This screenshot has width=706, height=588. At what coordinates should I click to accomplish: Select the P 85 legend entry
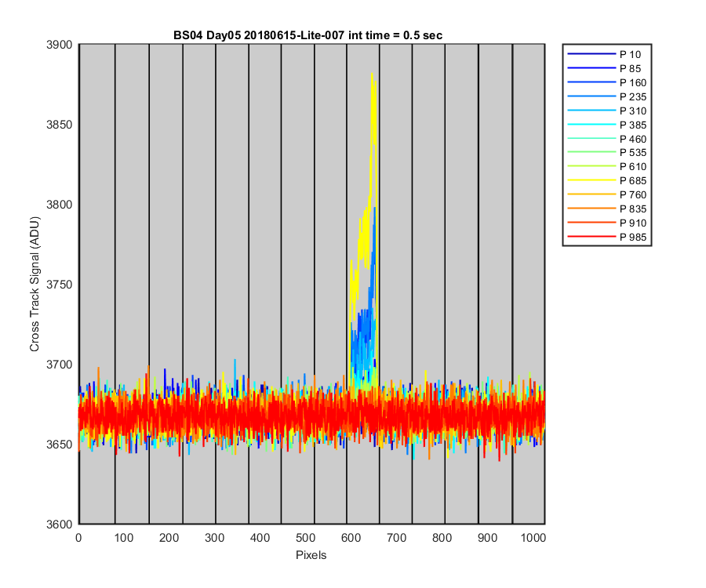604,68
